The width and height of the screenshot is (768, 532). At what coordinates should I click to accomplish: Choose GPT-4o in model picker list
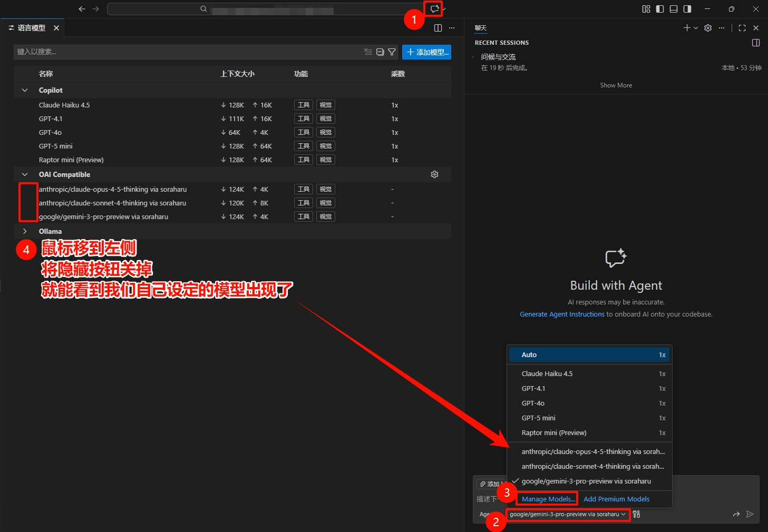pyautogui.click(x=589, y=403)
